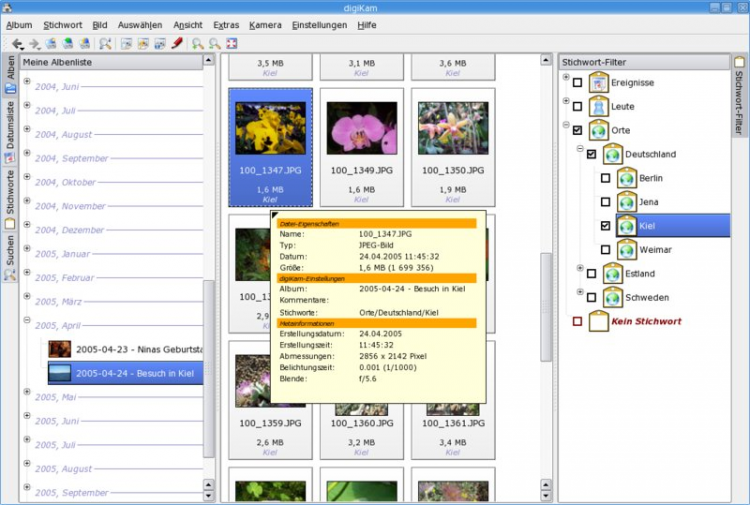This screenshot has width=750, height=505.
Task: Click the red marker pen toolbar icon
Action: [177, 44]
